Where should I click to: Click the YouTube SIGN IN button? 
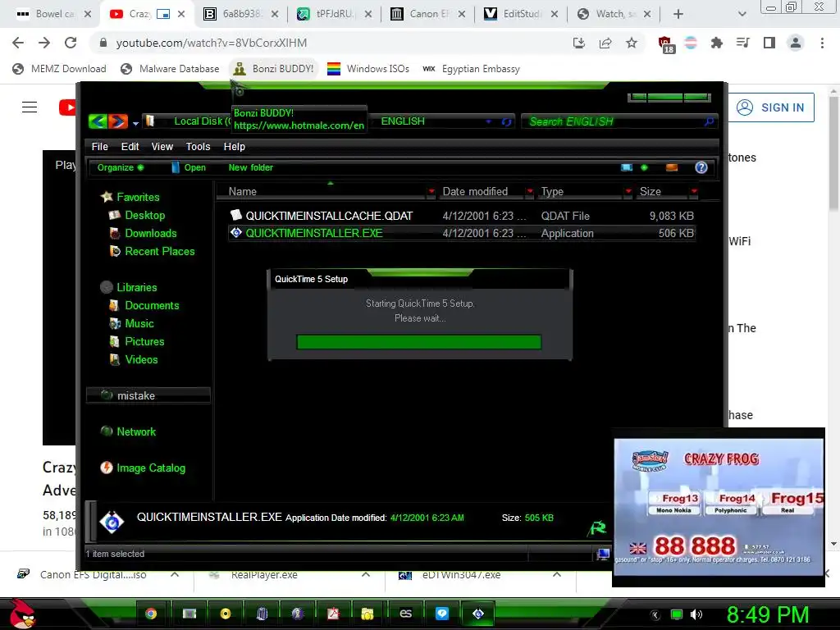(x=771, y=107)
